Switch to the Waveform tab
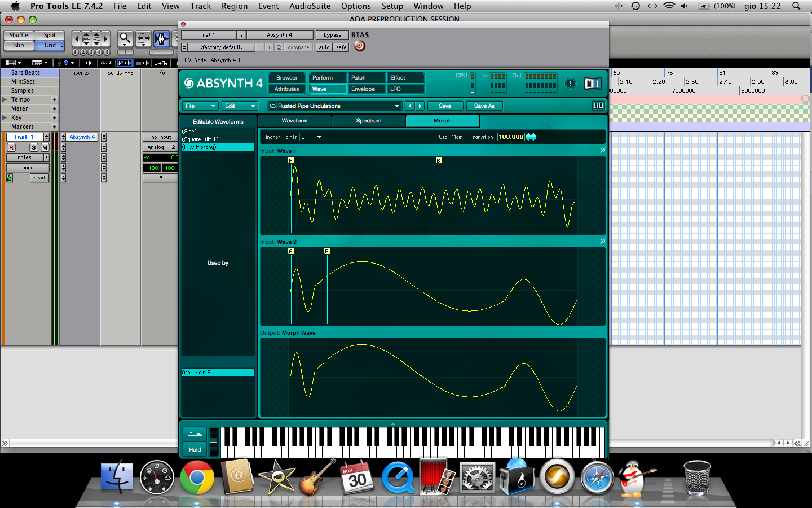The height and width of the screenshot is (508, 812). pos(294,121)
